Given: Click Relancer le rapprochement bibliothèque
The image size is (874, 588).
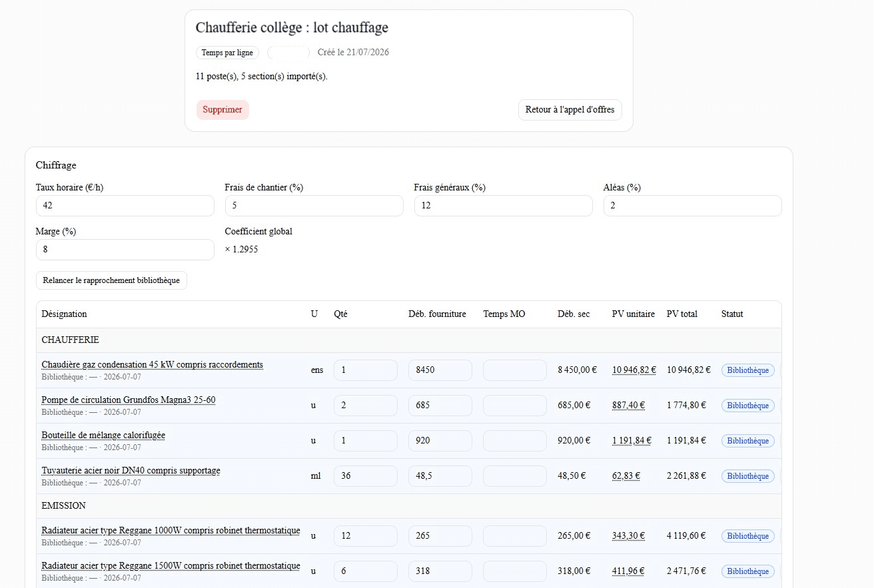Looking at the screenshot, I should tap(111, 280).
